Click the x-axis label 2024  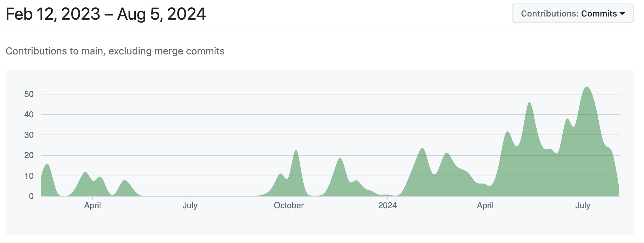(x=387, y=205)
